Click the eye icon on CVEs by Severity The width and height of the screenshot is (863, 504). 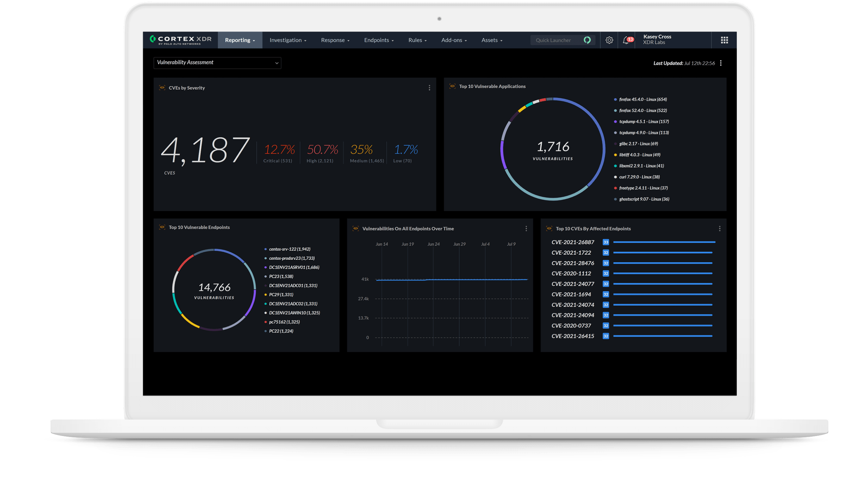(162, 88)
